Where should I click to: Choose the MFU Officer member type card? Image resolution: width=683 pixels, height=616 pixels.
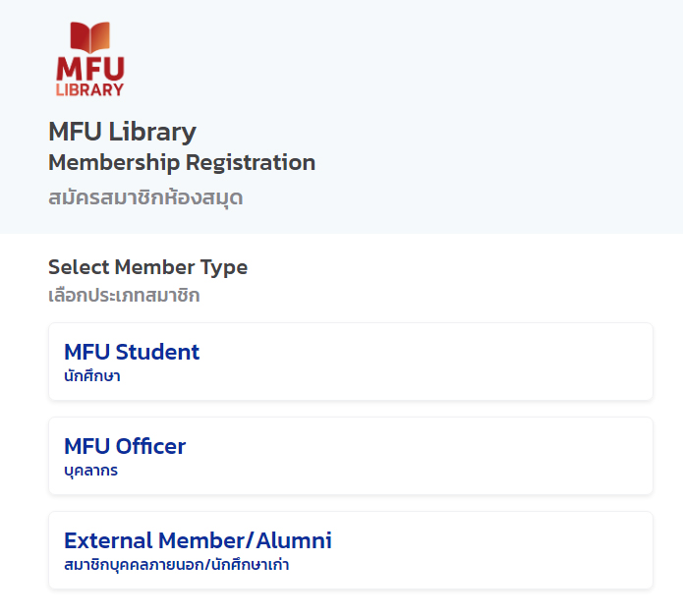pos(350,456)
